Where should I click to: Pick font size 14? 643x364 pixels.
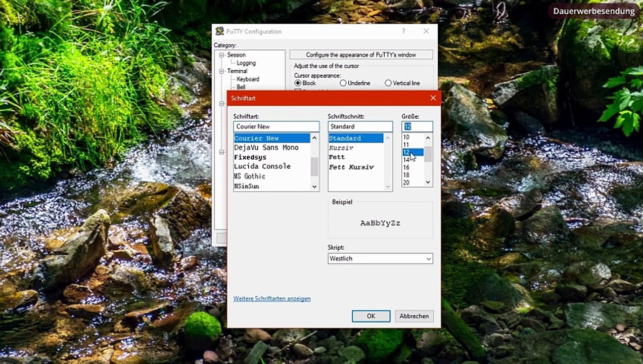pos(413,160)
